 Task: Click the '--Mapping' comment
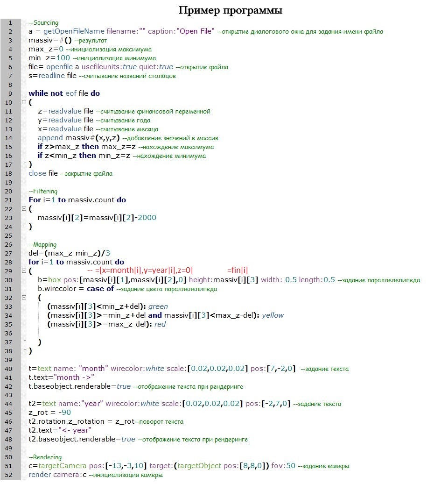(x=42, y=245)
